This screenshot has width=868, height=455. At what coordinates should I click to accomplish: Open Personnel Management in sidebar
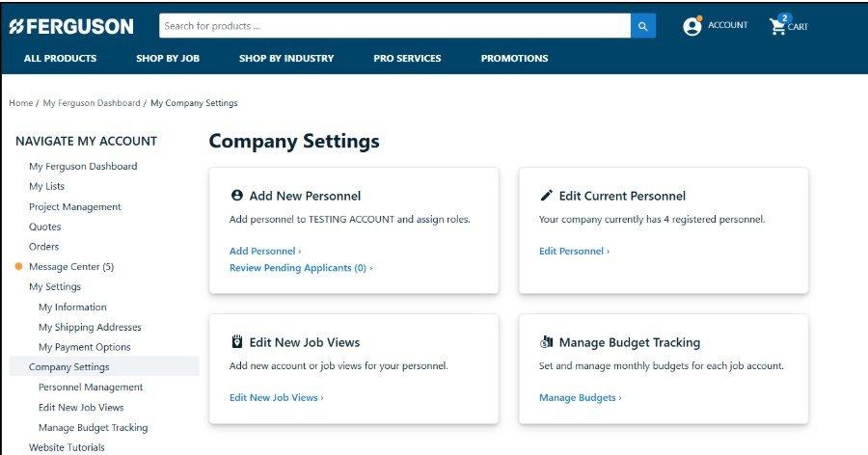coord(91,387)
